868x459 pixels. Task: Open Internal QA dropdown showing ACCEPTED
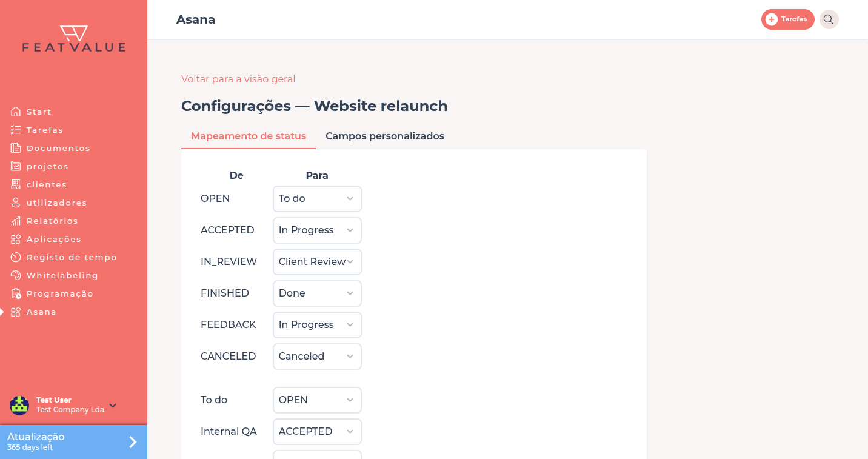pyautogui.click(x=317, y=432)
